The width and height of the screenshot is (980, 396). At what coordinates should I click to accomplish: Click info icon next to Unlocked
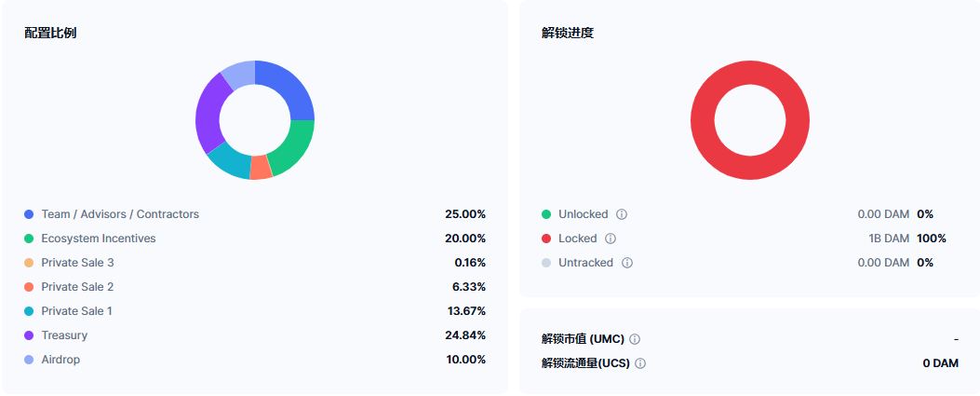(622, 214)
